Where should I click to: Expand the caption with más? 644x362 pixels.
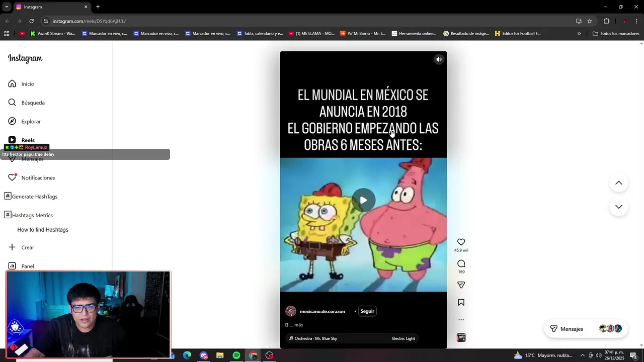[298, 325]
